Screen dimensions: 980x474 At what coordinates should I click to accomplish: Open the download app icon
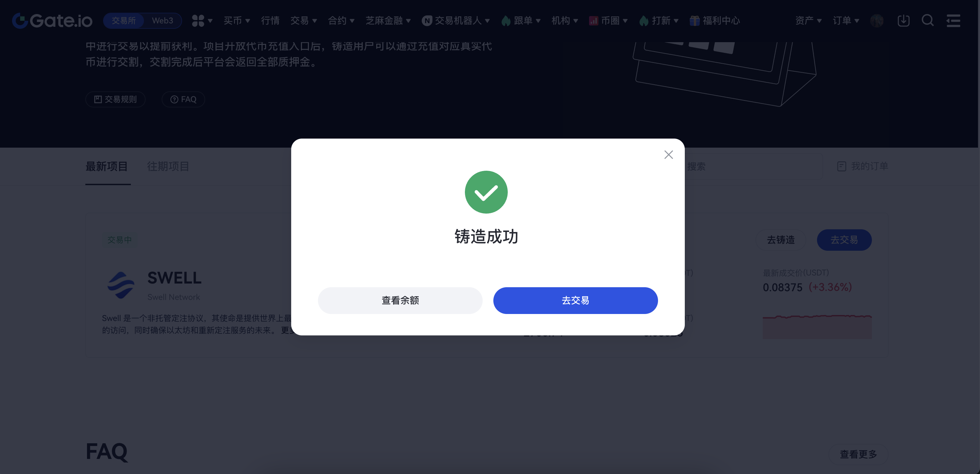[x=904, y=20]
